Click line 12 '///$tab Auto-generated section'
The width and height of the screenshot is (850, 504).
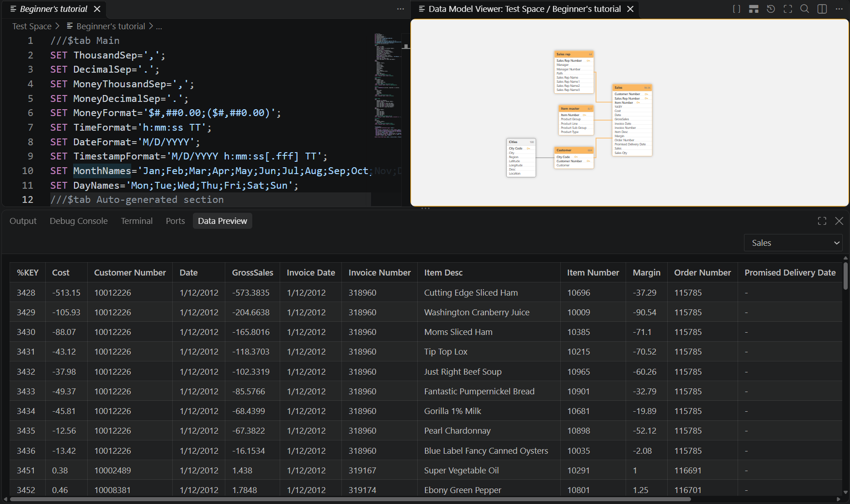pos(137,200)
